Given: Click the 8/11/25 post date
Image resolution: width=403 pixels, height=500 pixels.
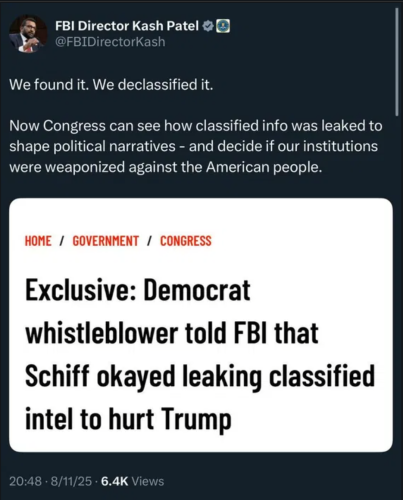Looking at the screenshot, I should point(71,481).
